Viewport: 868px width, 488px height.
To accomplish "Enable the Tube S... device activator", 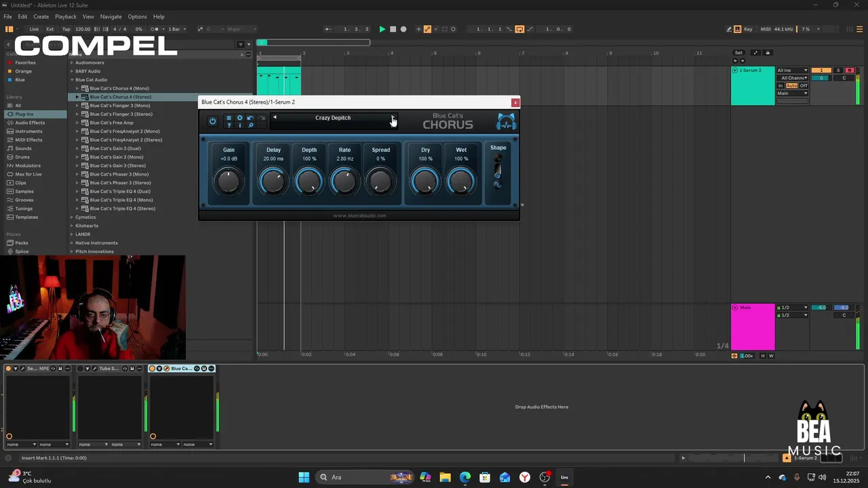I will click(x=81, y=369).
